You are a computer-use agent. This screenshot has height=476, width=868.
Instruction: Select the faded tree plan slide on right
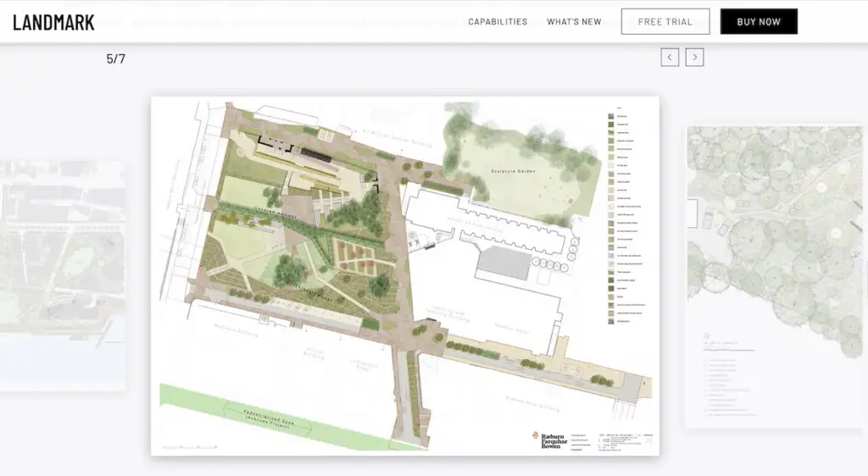[776, 276]
